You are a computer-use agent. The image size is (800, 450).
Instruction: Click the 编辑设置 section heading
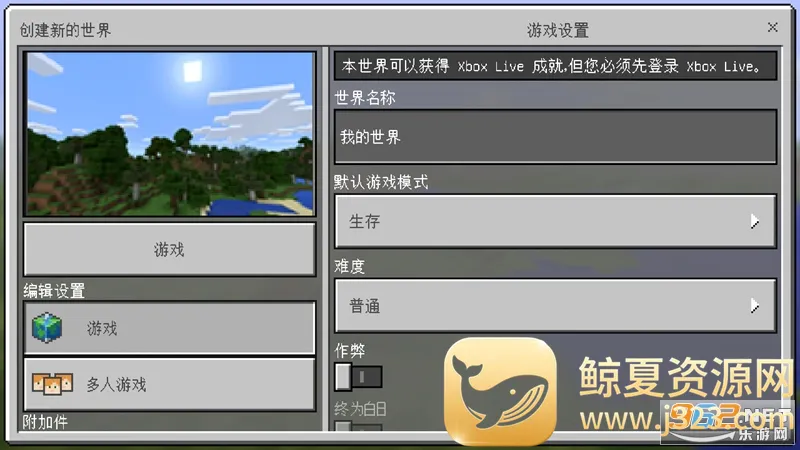pos(55,291)
